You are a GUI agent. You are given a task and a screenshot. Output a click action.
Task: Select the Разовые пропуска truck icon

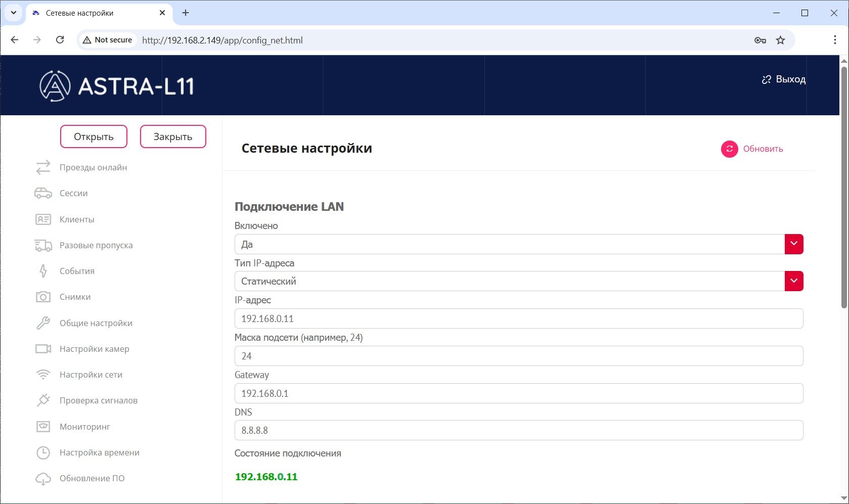coord(43,245)
